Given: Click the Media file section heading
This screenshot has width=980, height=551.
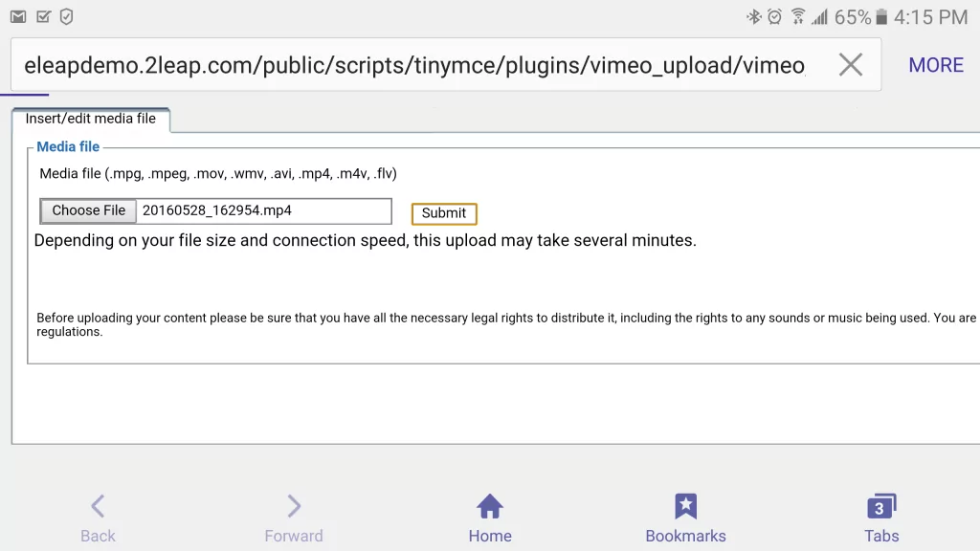Looking at the screenshot, I should click(68, 146).
